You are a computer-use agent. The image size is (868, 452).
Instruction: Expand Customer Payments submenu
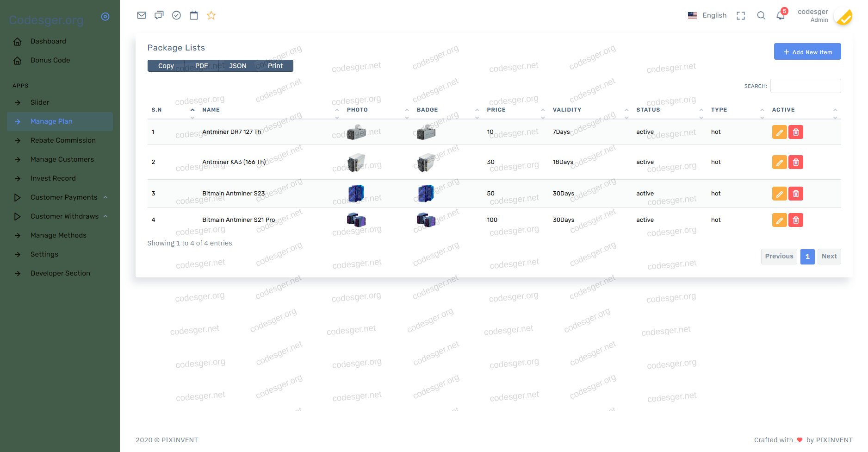point(64,197)
